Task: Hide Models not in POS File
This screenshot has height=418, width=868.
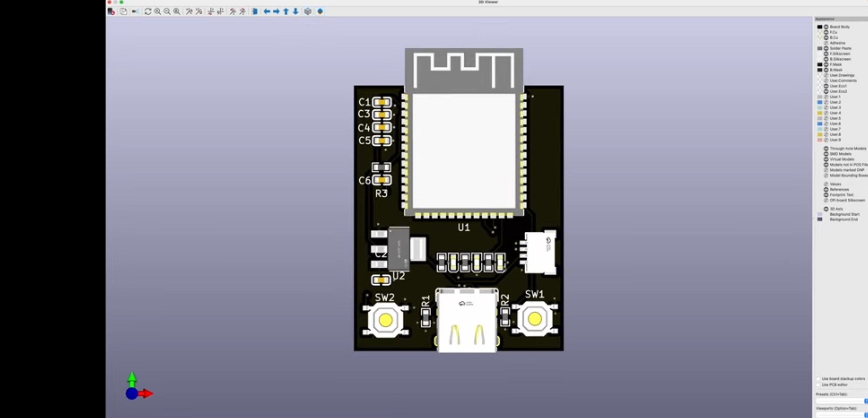Action: coord(826,164)
